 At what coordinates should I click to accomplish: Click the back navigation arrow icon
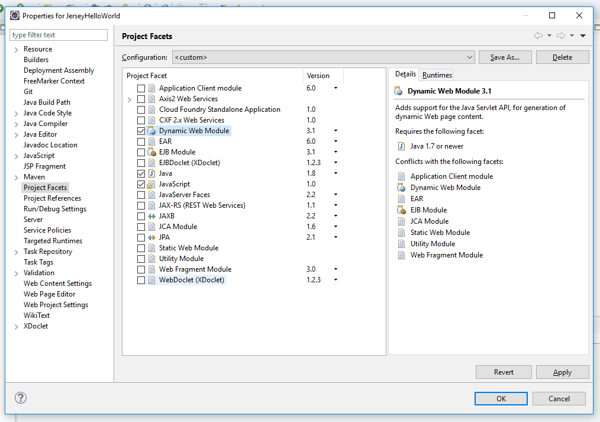tap(539, 36)
